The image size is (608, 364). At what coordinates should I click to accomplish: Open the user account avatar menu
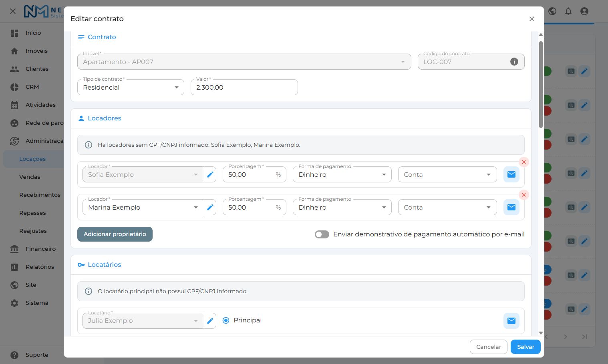pos(584,11)
